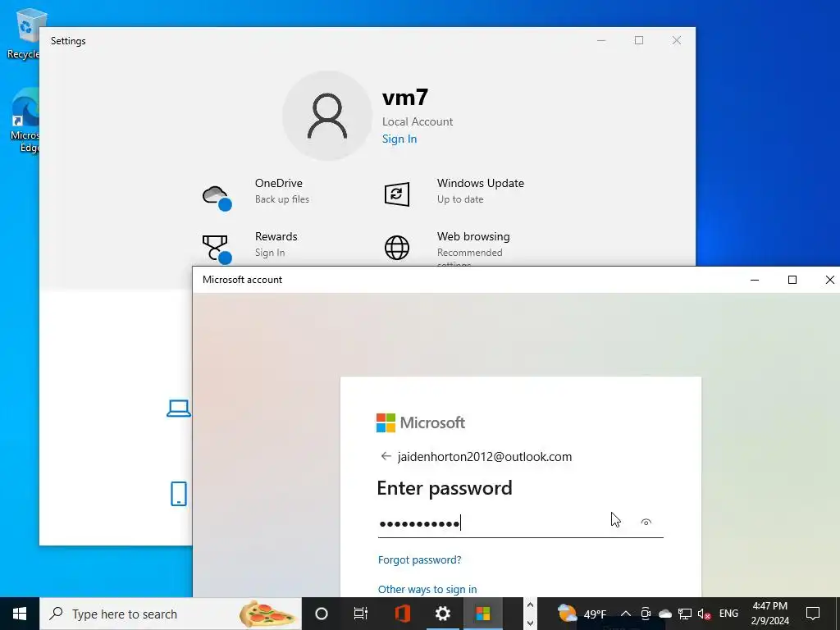
Task: Click the taskbar scroll down arrow
Action: pyautogui.click(x=530, y=623)
